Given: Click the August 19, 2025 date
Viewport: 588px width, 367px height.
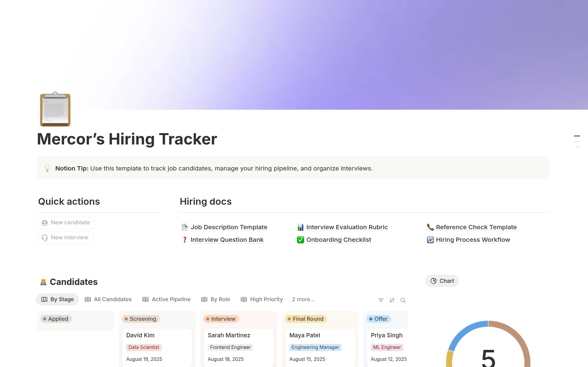Looking at the screenshot, I should pos(144,359).
